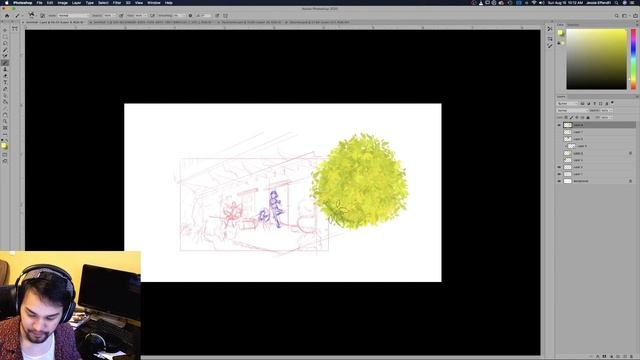Open the View menu
640x360 pixels.
click(x=139, y=2)
